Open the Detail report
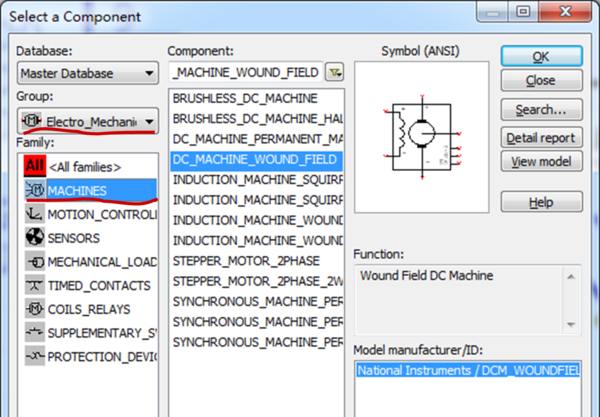Viewport: 600px width, 417px height. coord(541,137)
